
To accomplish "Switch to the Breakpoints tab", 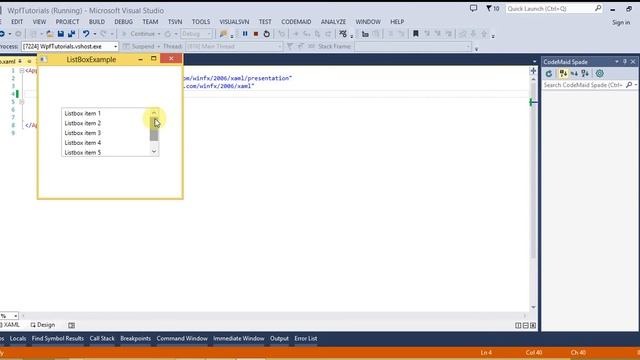I will [x=136, y=338].
